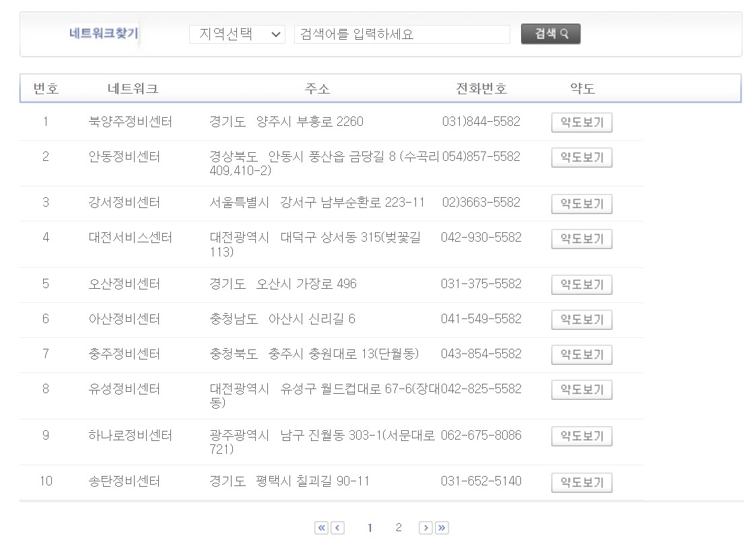Select network name 오산정비센터

(125, 284)
